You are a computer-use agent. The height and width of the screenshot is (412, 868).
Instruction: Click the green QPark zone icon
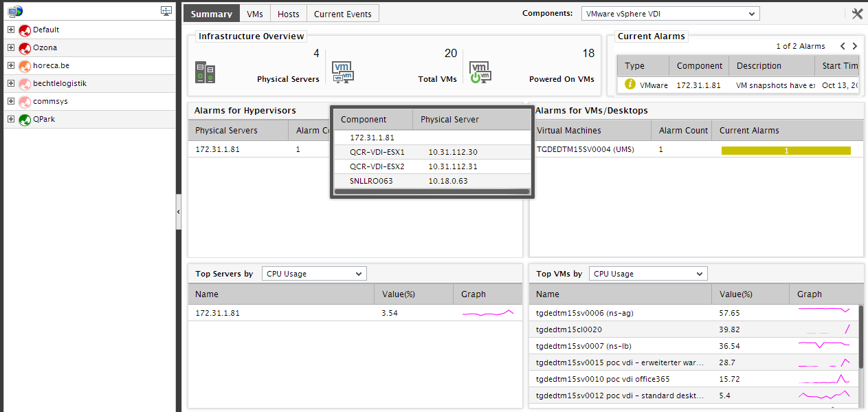coord(25,120)
